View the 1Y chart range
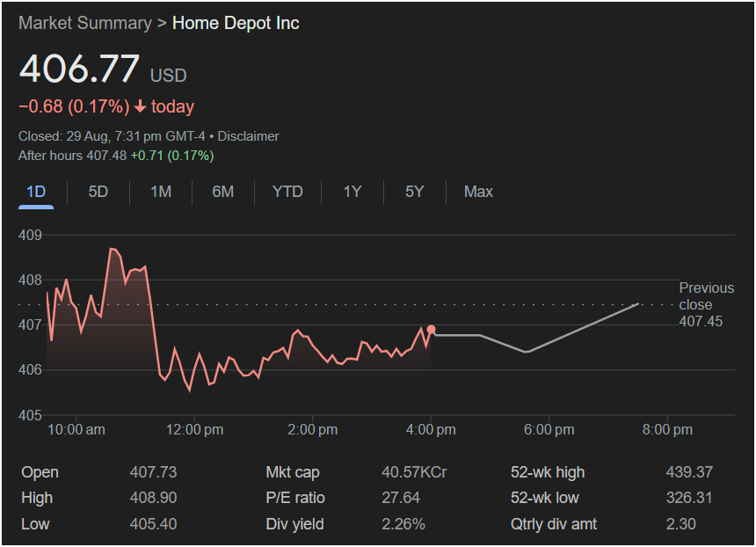This screenshot has width=756, height=547. pyautogui.click(x=353, y=192)
